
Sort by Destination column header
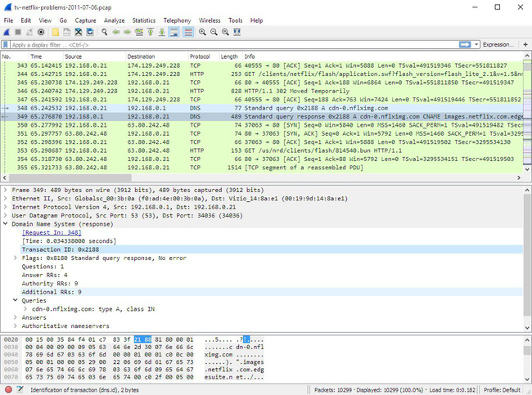tap(157, 56)
